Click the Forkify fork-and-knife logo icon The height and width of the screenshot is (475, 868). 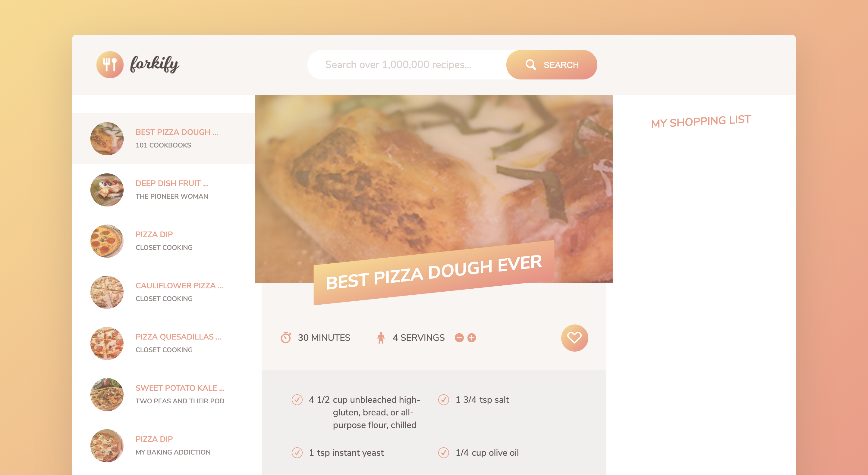point(109,64)
